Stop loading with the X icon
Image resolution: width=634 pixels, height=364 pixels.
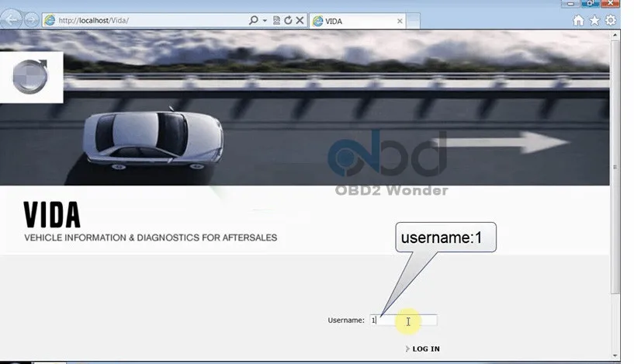pos(300,20)
